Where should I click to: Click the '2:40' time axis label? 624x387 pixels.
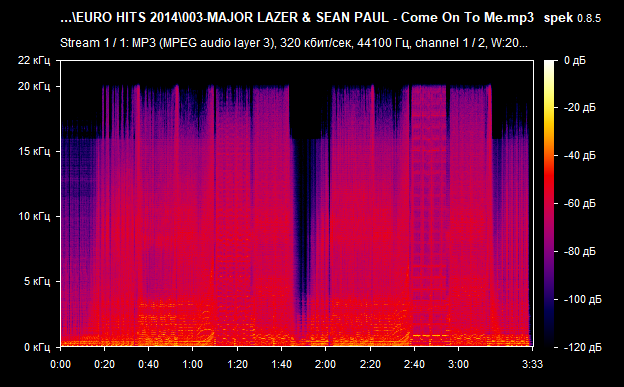click(414, 364)
